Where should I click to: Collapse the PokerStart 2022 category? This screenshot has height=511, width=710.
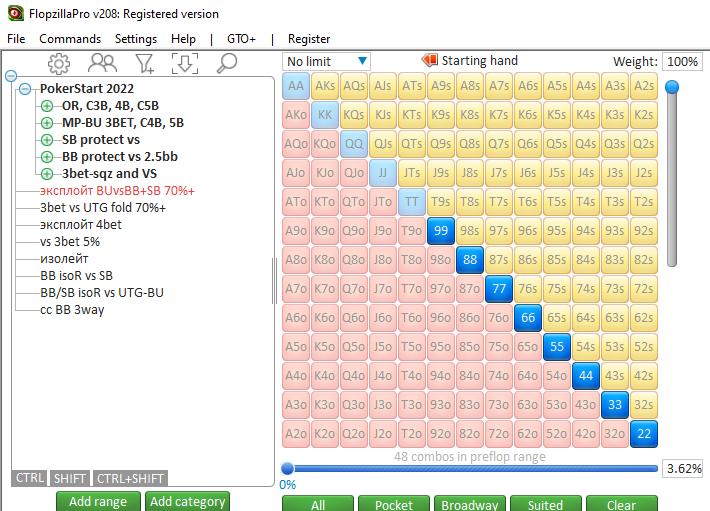25,89
